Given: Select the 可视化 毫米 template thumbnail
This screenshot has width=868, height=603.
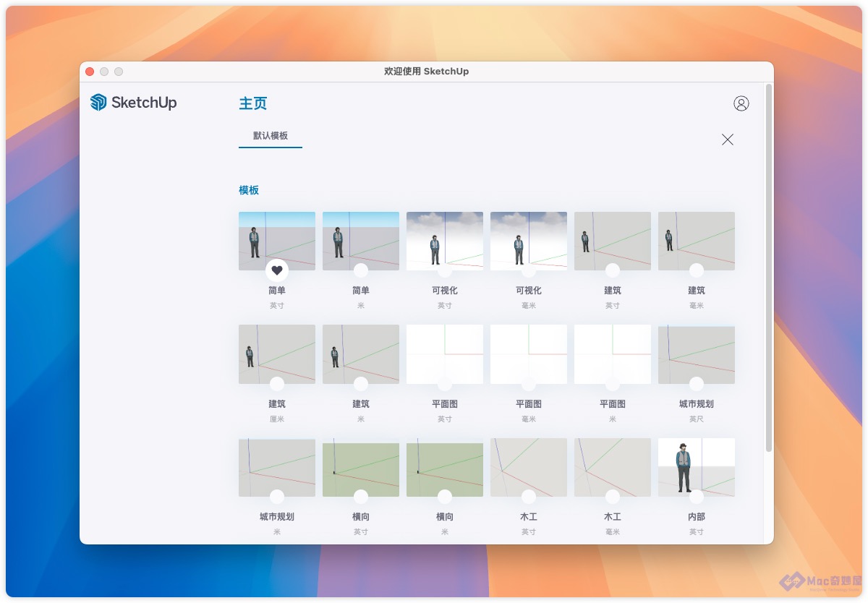Looking at the screenshot, I should click(529, 241).
